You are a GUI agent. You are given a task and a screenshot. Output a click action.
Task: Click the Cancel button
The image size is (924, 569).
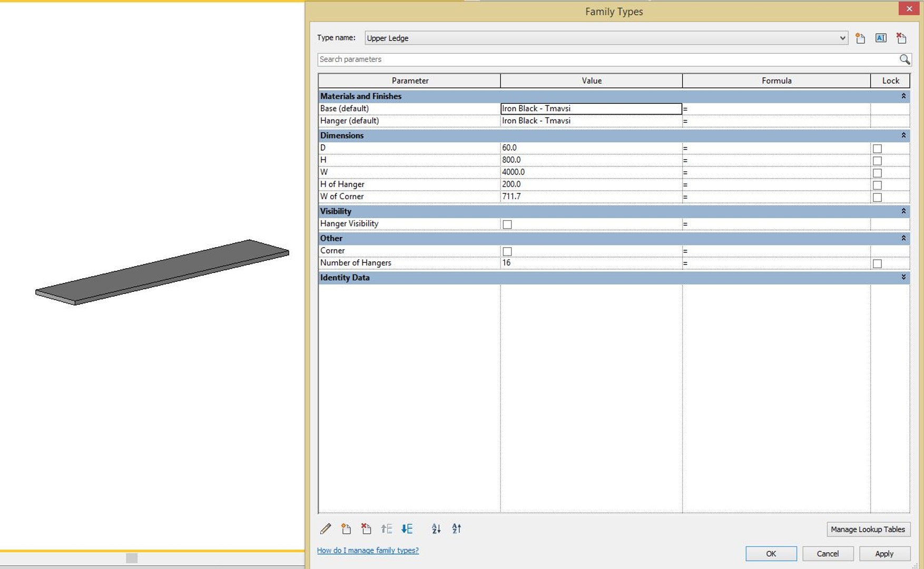pyautogui.click(x=828, y=554)
